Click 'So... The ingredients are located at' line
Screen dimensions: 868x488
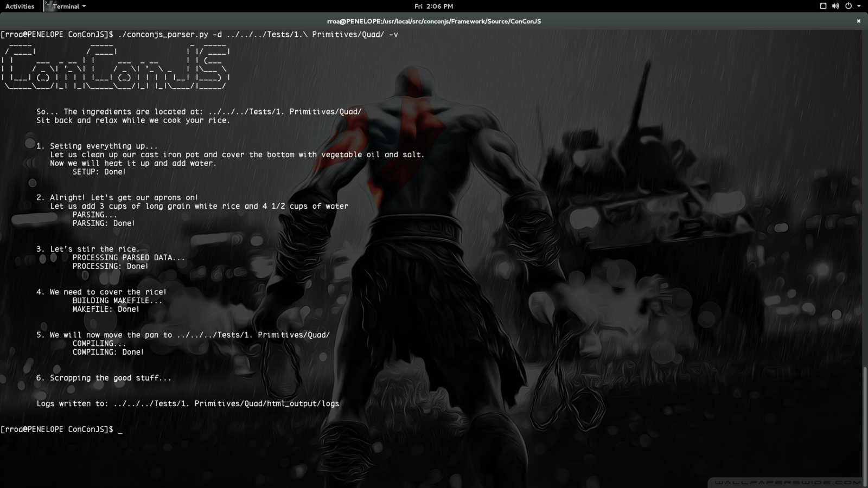(x=199, y=112)
